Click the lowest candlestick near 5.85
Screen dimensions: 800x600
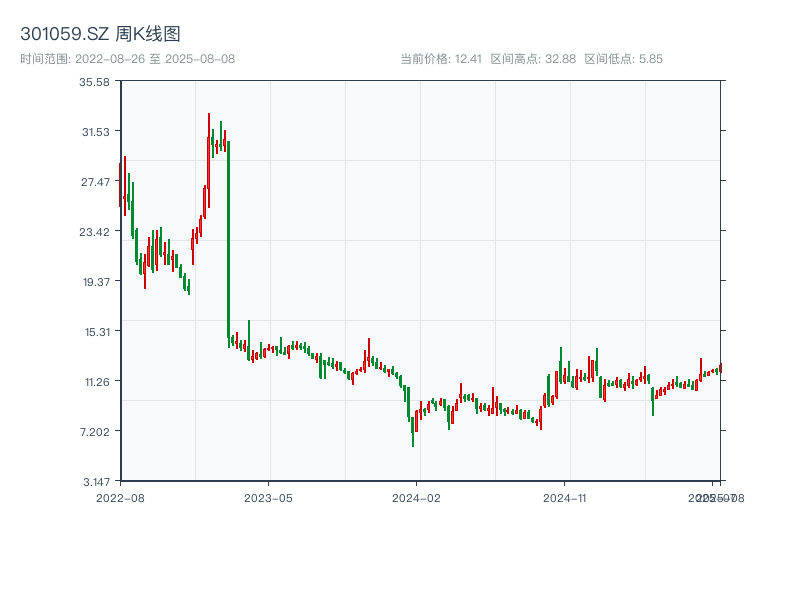(413, 432)
